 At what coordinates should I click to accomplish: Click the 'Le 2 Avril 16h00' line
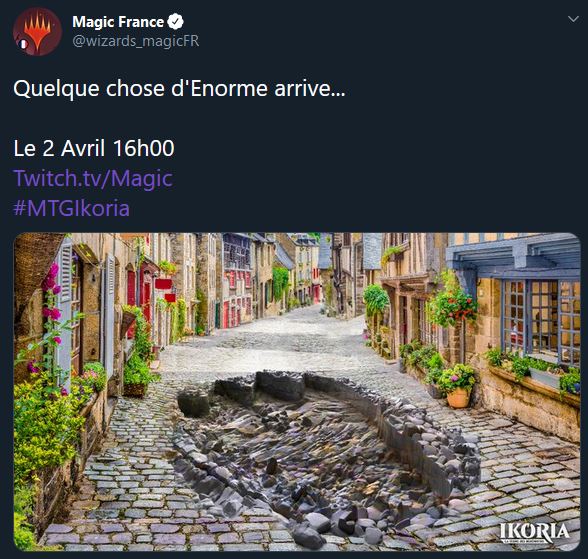point(94,148)
